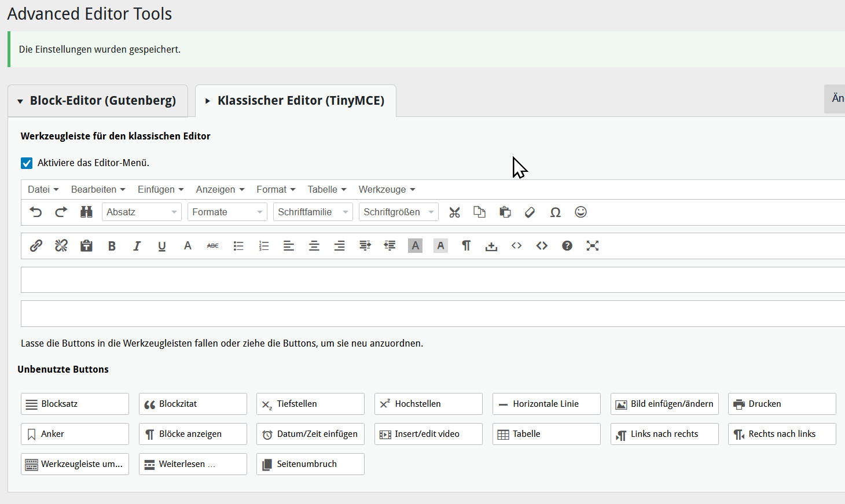
Task: Toggle underline formatting button
Action: 162,246
